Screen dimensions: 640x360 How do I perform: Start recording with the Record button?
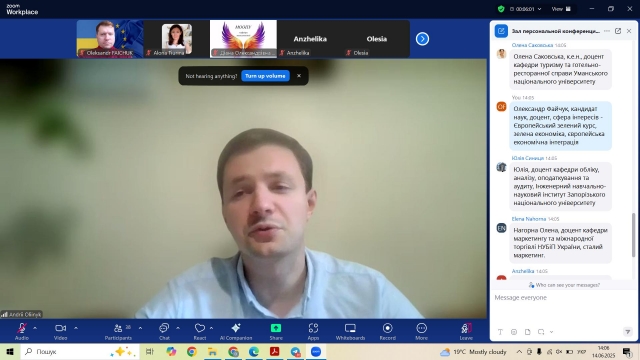point(387,331)
